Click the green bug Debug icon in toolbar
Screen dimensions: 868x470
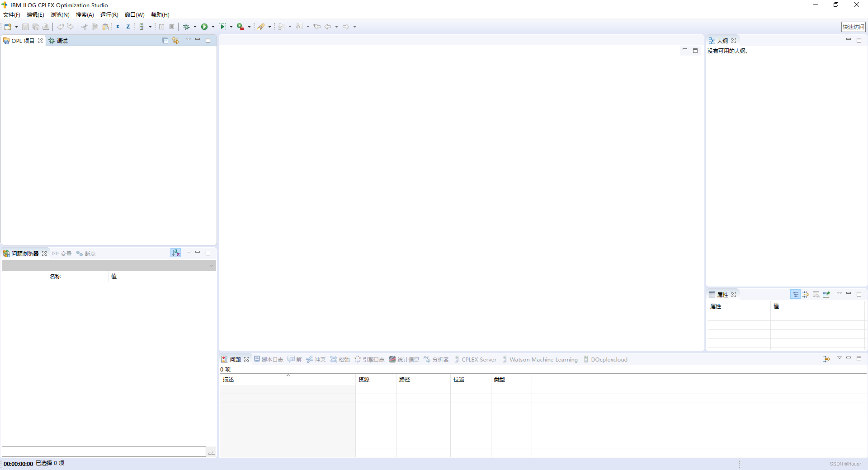186,27
